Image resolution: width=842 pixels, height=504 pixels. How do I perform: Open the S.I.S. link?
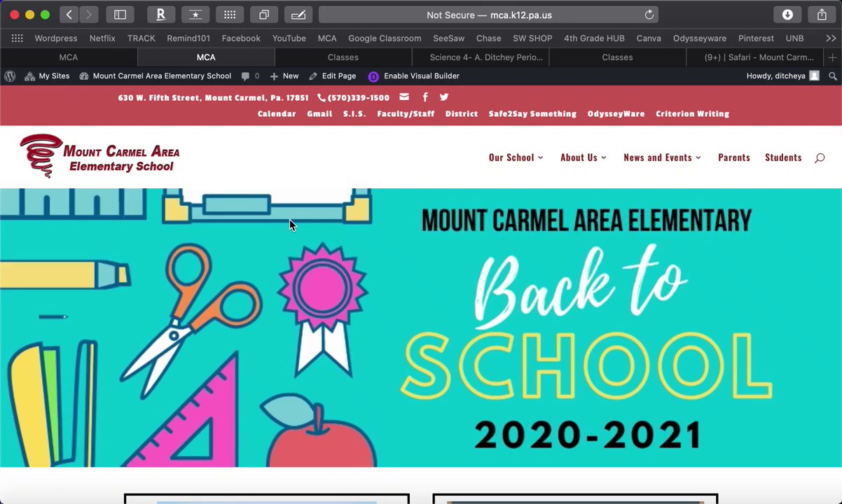[354, 113]
